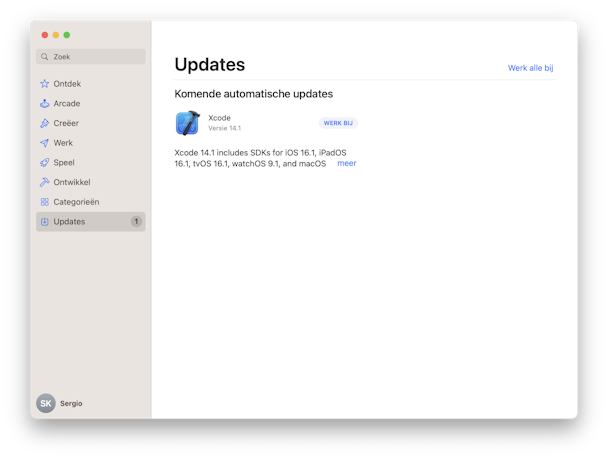This screenshot has width=608, height=459.
Task: Click the Updates page title
Action: pyautogui.click(x=210, y=64)
